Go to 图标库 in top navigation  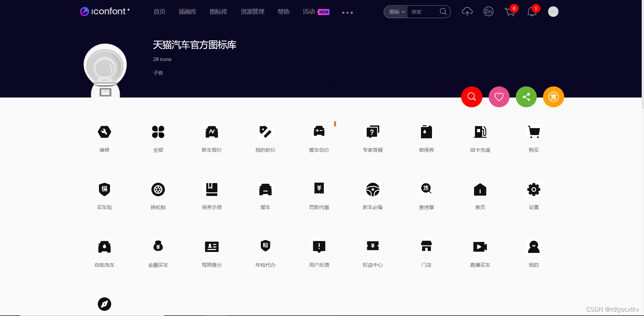coord(218,12)
